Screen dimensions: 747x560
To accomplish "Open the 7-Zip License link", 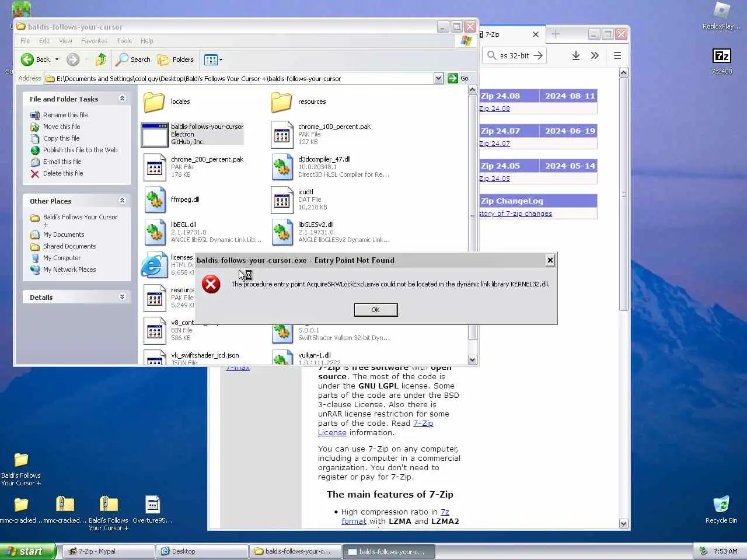I will [376, 428].
